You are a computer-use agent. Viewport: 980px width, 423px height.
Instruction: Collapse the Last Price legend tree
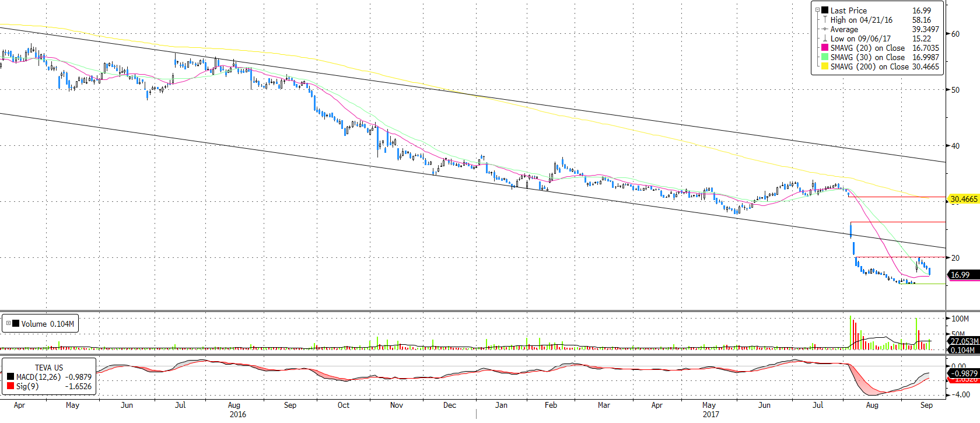[817, 10]
